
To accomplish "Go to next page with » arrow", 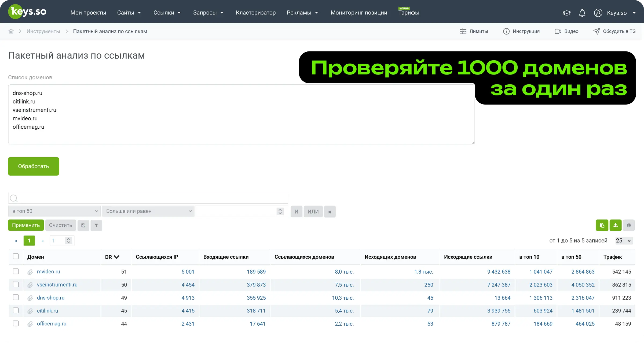I will tap(42, 241).
